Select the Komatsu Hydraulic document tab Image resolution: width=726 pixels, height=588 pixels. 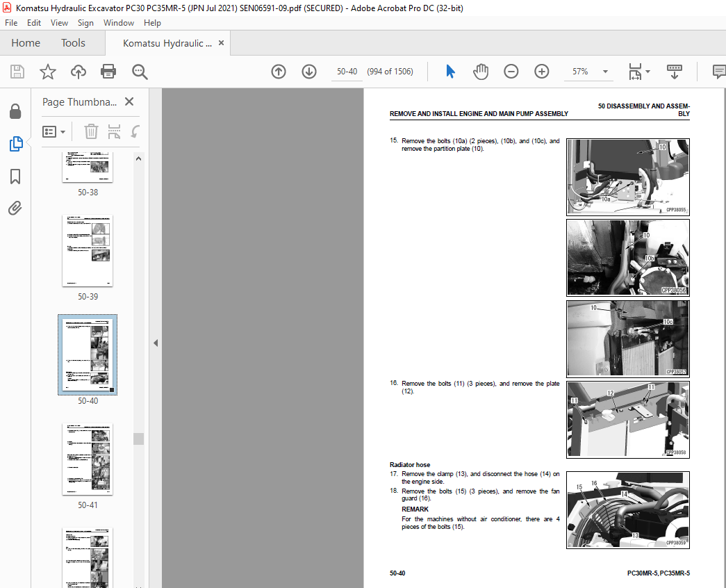[x=167, y=43]
